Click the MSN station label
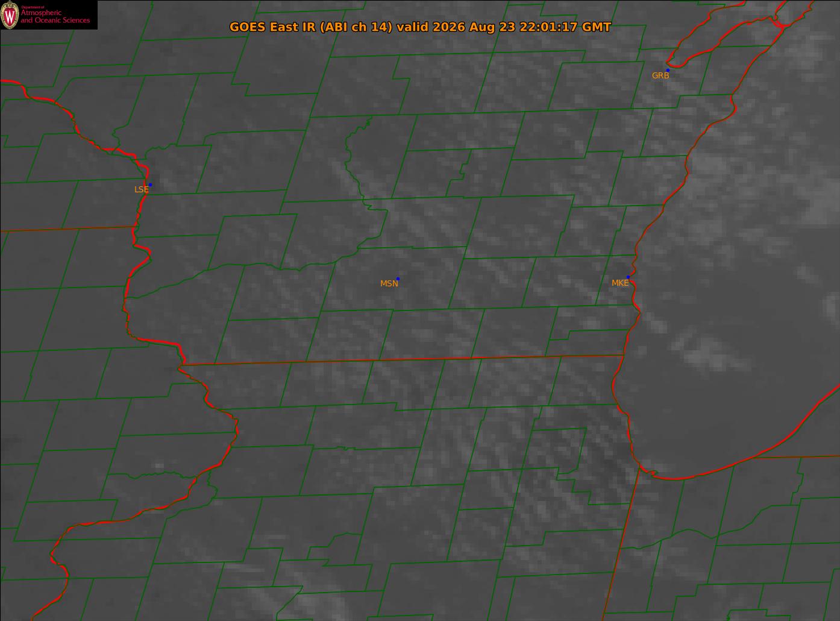Image resolution: width=840 pixels, height=621 pixels. tap(389, 283)
